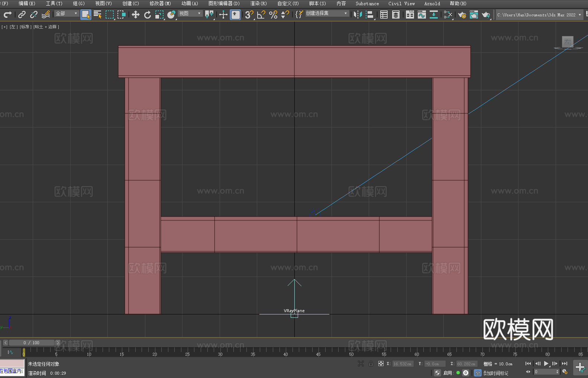Click Use Pivot Point Center icon
This screenshot has width=588, height=378.
point(209,14)
